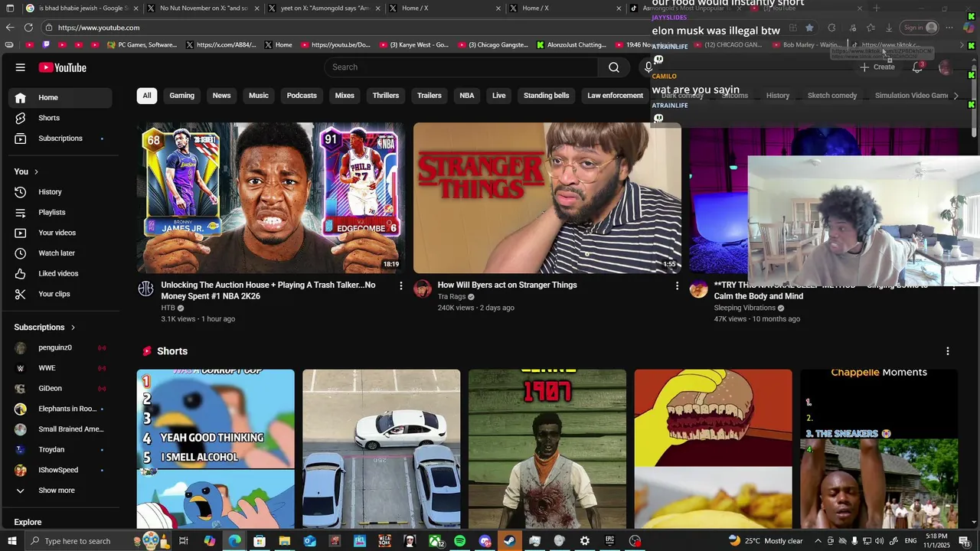980x551 pixels.
Task: Open Your videos in the sidebar
Action: [60, 233]
